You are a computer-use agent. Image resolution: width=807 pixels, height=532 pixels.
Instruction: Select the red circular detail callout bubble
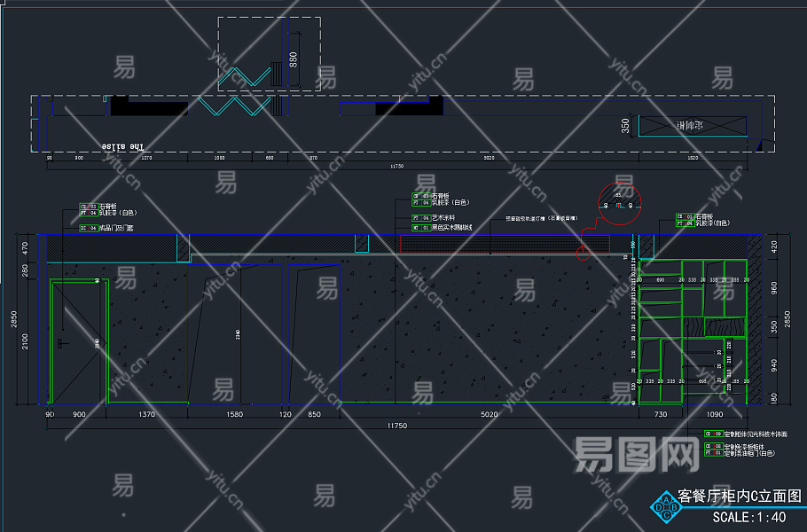tap(620, 203)
